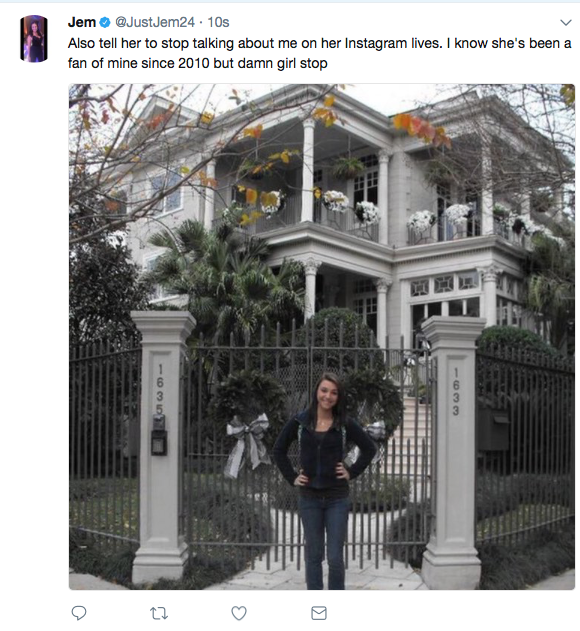Viewport: 580px width, 631px height.
Task: Open the display name Jem
Action: pos(82,22)
